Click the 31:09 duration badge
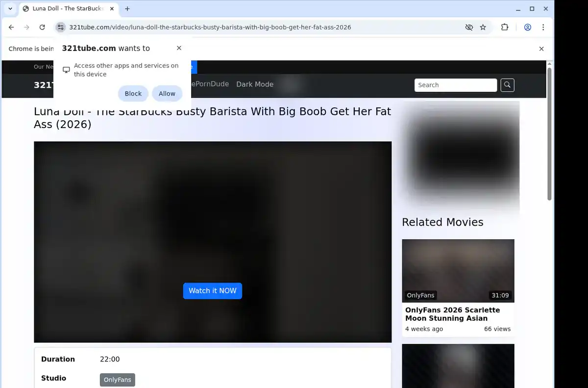The width and height of the screenshot is (588, 388). click(500, 295)
